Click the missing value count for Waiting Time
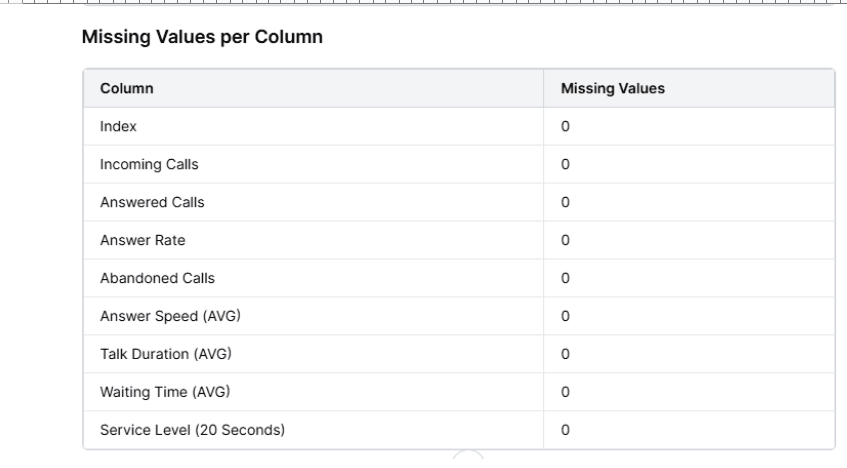This screenshot has height=468, width=847. point(565,392)
